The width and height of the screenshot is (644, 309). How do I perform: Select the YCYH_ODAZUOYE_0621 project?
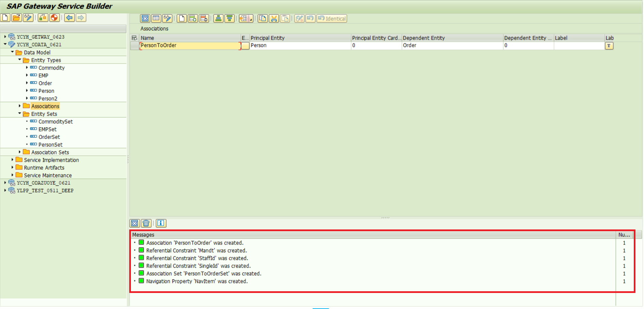(44, 183)
